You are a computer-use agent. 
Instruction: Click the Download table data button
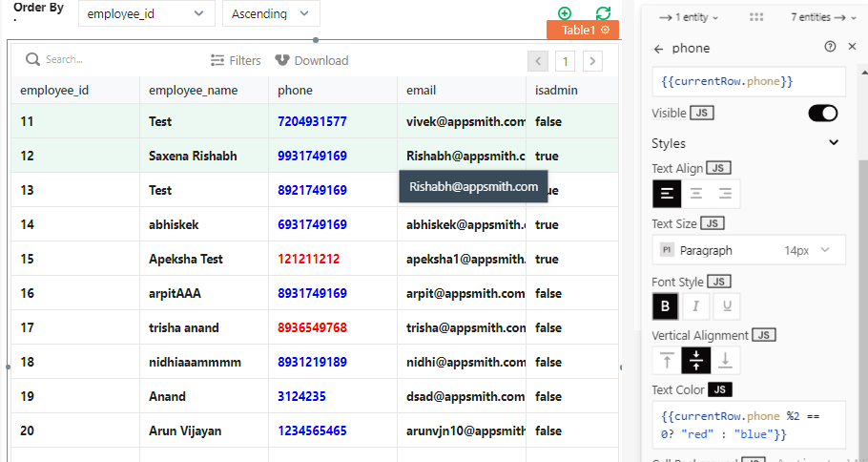312,60
